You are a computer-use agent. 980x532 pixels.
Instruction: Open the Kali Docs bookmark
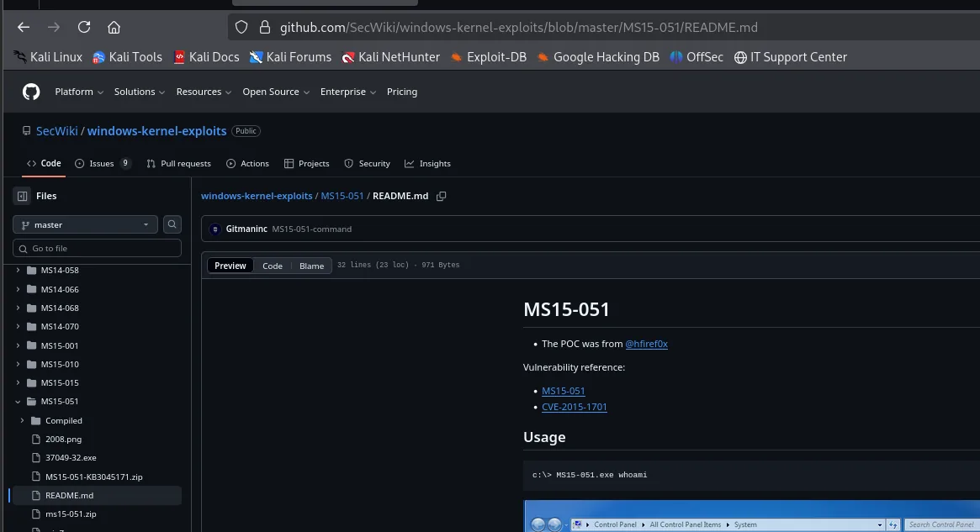point(206,57)
